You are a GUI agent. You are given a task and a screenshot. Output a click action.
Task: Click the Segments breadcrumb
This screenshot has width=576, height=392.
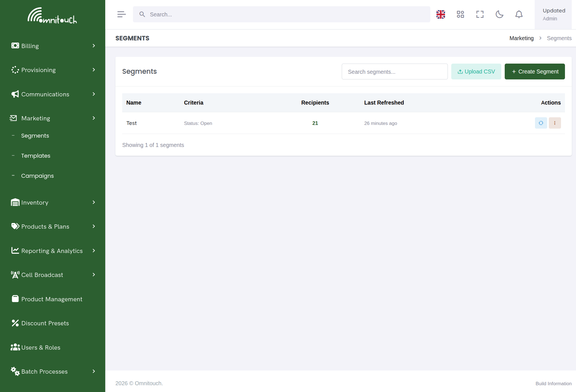[559, 38]
